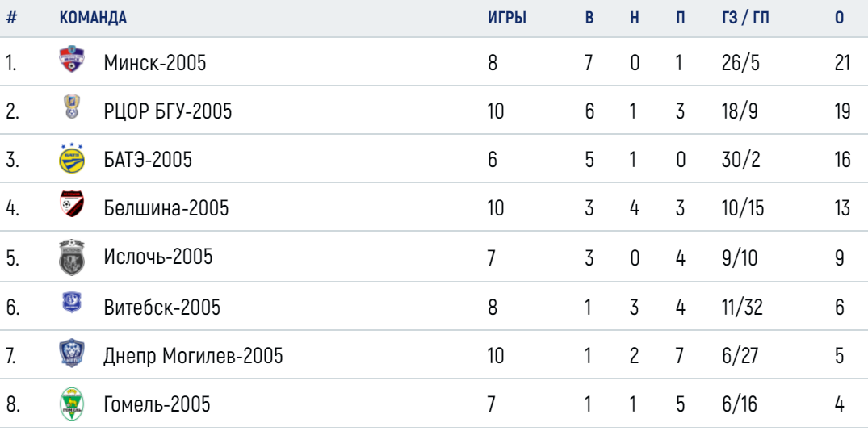The image size is (868, 431).
Task: Click the В wins column header
Action: pyautogui.click(x=589, y=18)
